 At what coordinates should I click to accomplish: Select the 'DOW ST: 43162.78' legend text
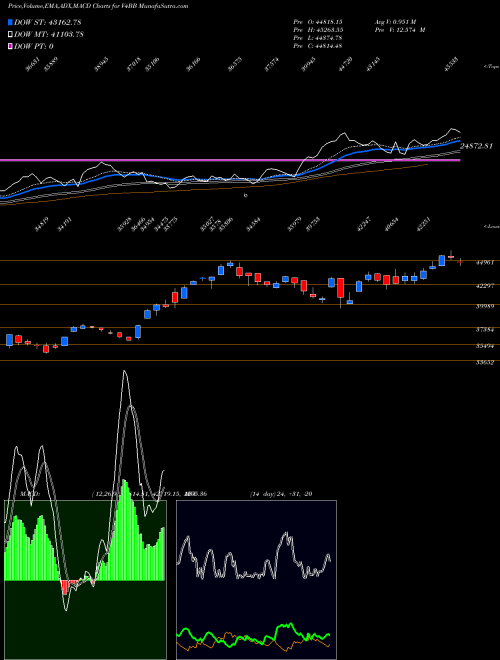coord(48,22)
